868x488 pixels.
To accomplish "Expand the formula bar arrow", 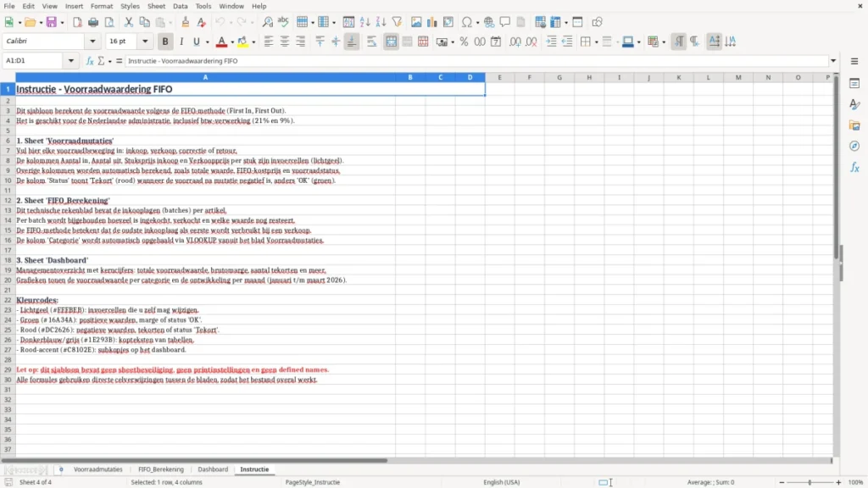I will [833, 61].
